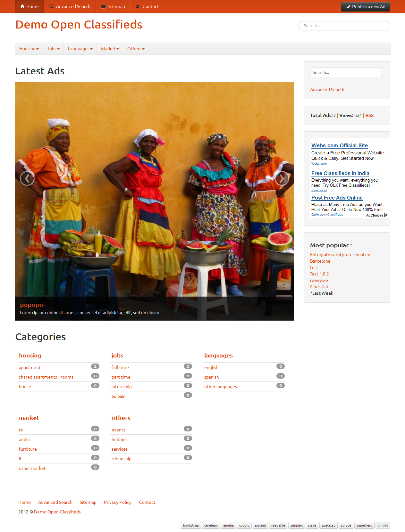The width and height of the screenshot is (405, 532).
Task: Click checkmark icon on Publish a new Ad
Action: 348,7
